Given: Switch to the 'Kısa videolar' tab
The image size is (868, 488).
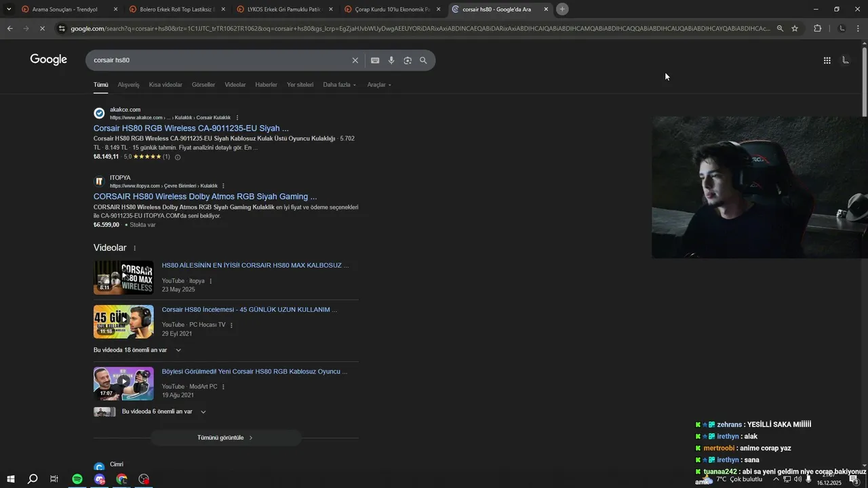Looking at the screenshot, I should [x=165, y=85].
